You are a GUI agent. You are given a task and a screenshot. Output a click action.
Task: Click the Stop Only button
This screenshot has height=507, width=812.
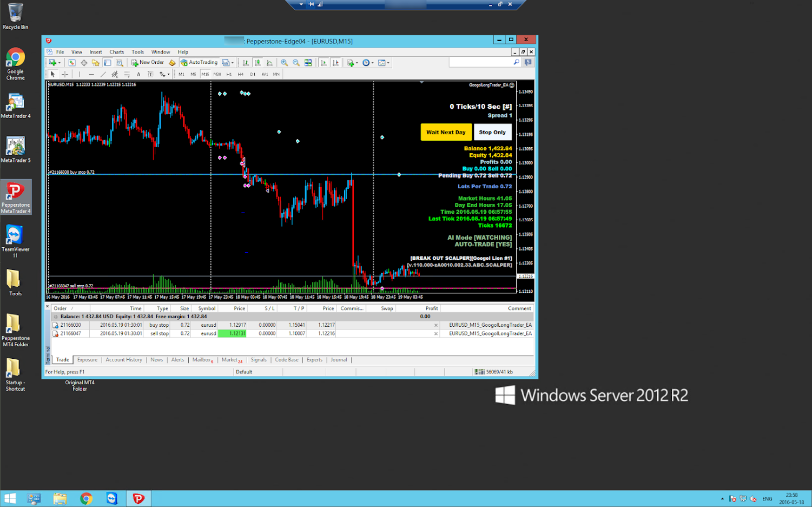click(492, 132)
